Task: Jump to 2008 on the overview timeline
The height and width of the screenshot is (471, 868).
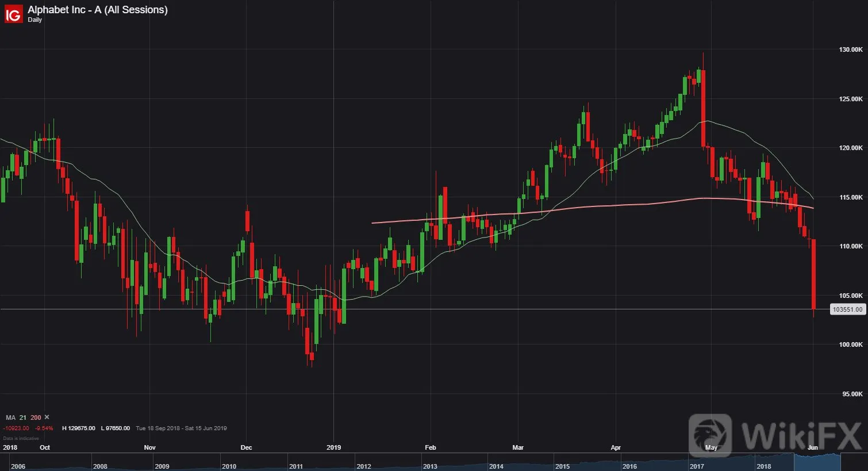Action: click(100, 466)
